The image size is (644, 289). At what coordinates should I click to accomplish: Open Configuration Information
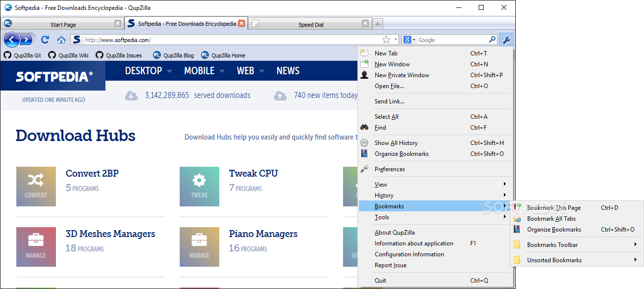[436, 254]
